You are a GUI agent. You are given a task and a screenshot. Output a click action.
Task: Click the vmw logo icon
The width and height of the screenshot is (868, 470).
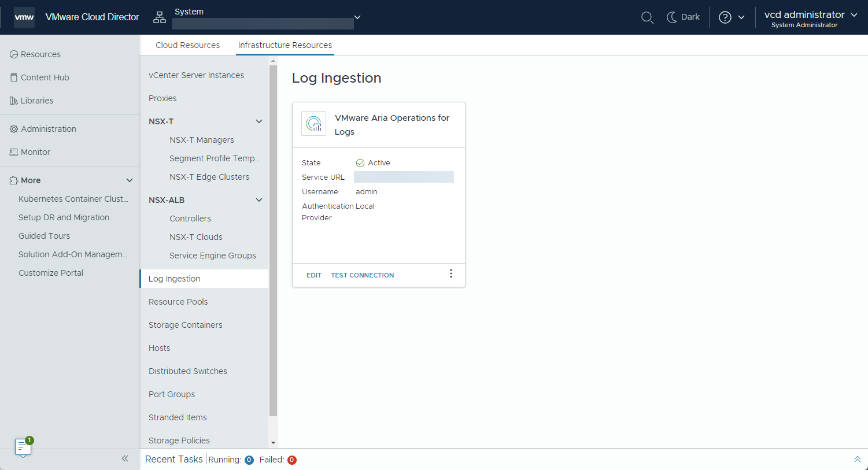24,17
